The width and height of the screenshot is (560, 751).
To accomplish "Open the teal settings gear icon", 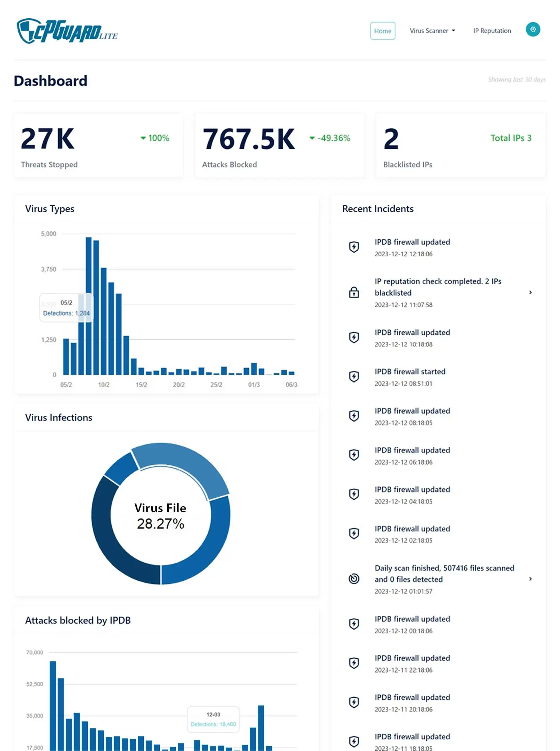I will click(x=533, y=30).
